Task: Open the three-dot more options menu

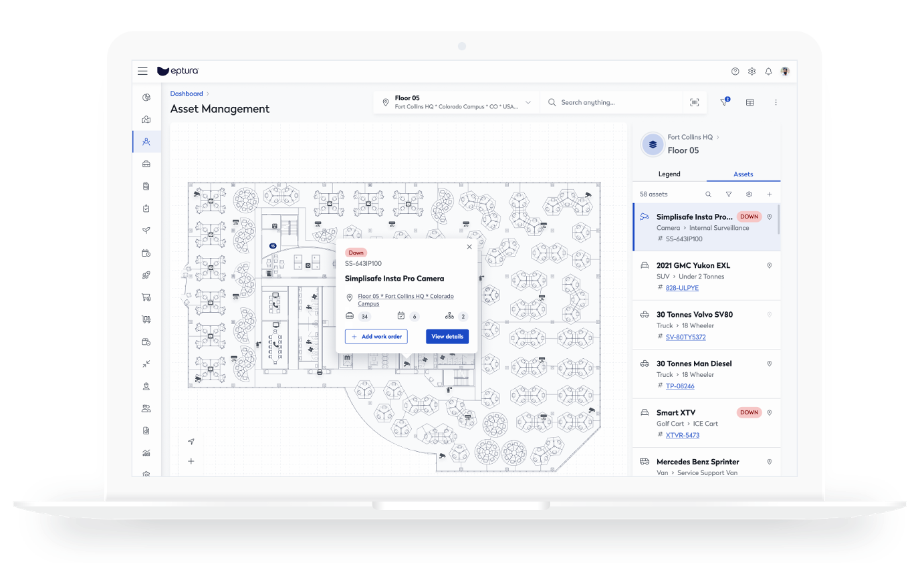Action: click(776, 102)
